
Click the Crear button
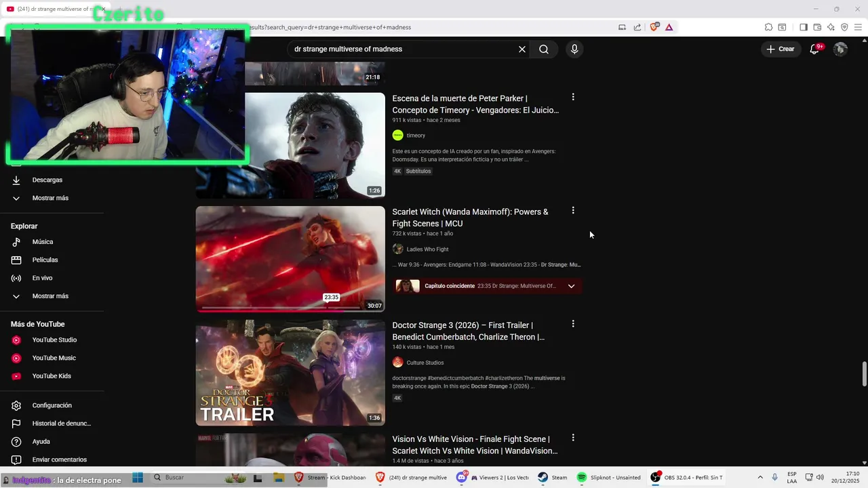[x=780, y=49]
